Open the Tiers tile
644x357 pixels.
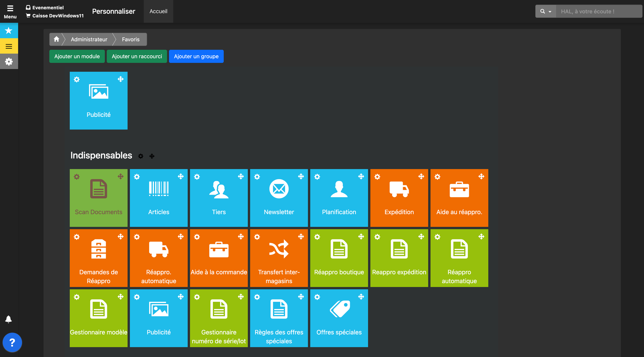[219, 198]
